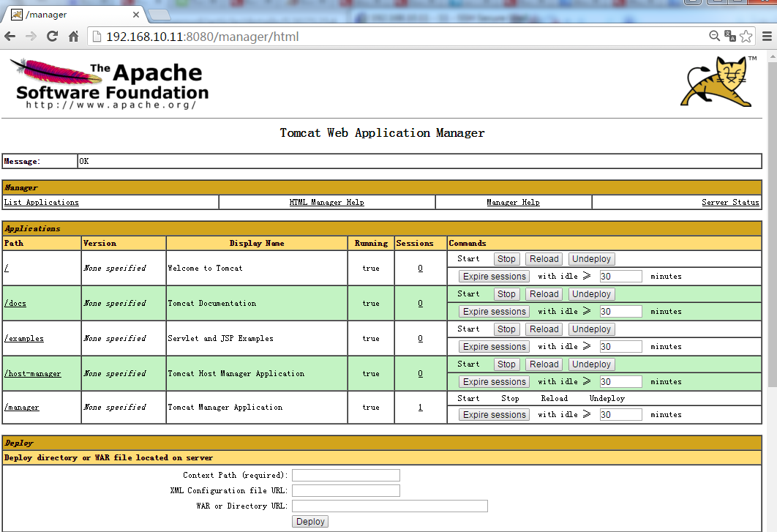Click the zoom magnifier icon in address bar
Image resolution: width=777 pixels, height=532 pixels.
pyautogui.click(x=714, y=36)
